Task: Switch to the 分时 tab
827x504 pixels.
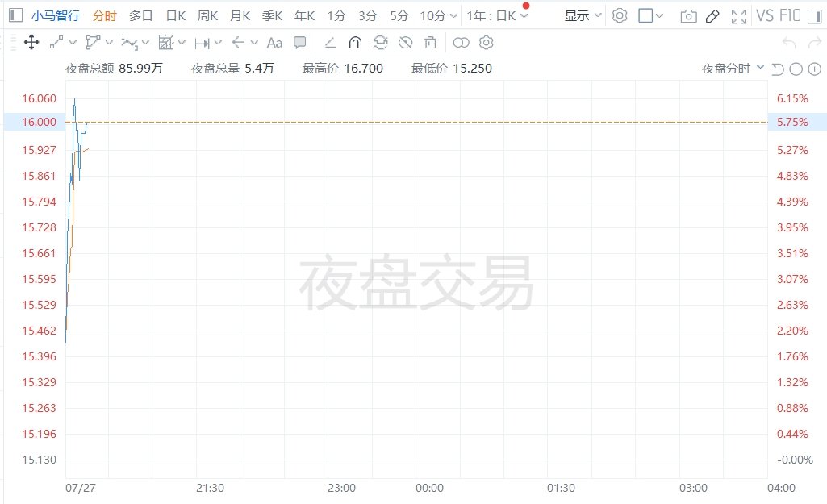Action: [104, 16]
